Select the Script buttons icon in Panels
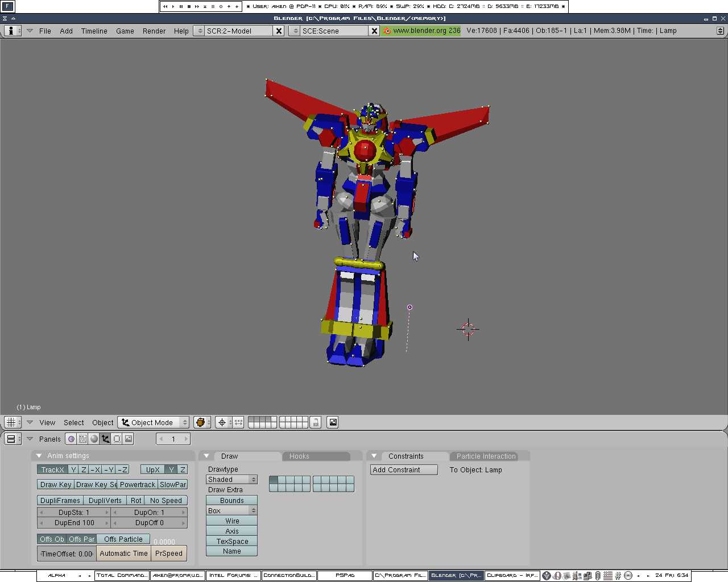728x582 pixels. point(82,439)
